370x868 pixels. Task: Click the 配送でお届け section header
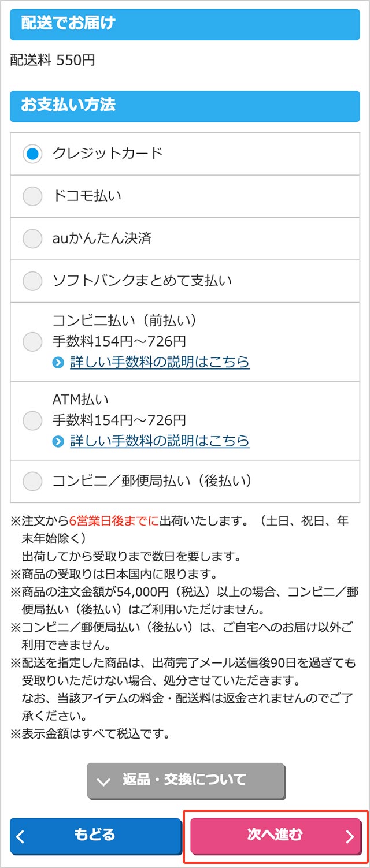pyautogui.click(x=185, y=24)
